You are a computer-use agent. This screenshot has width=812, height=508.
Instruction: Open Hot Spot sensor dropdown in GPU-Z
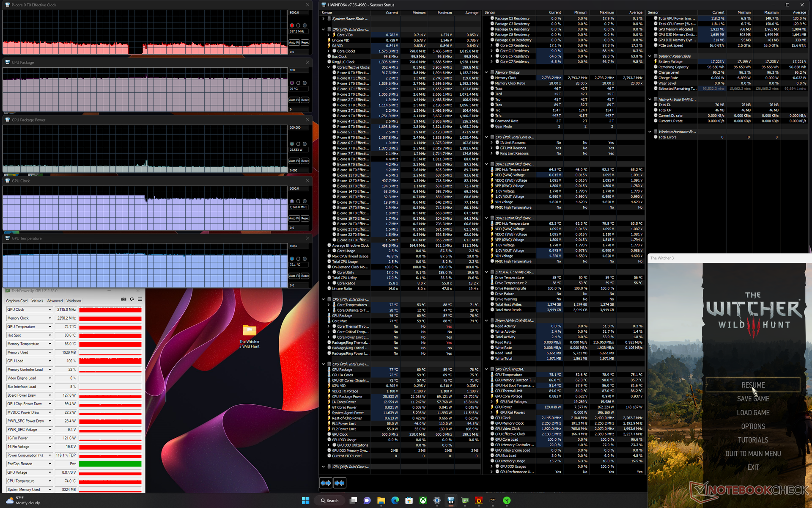point(50,335)
